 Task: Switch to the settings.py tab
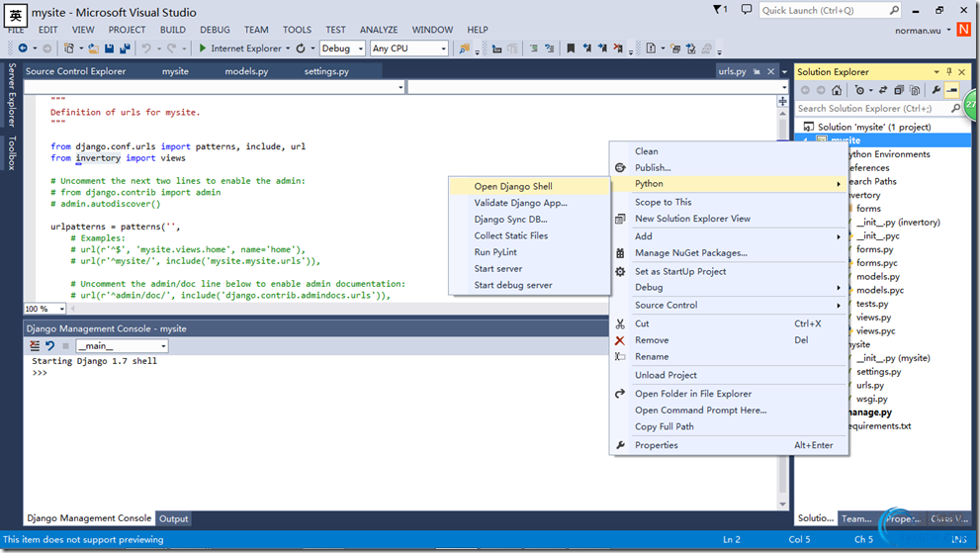coord(326,71)
